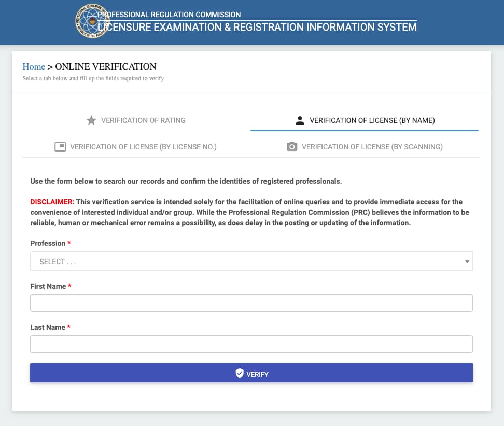Click the star icon on Verification of Rating tab
The height and width of the screenshot is (426, 504).
[x=91, y=120]
